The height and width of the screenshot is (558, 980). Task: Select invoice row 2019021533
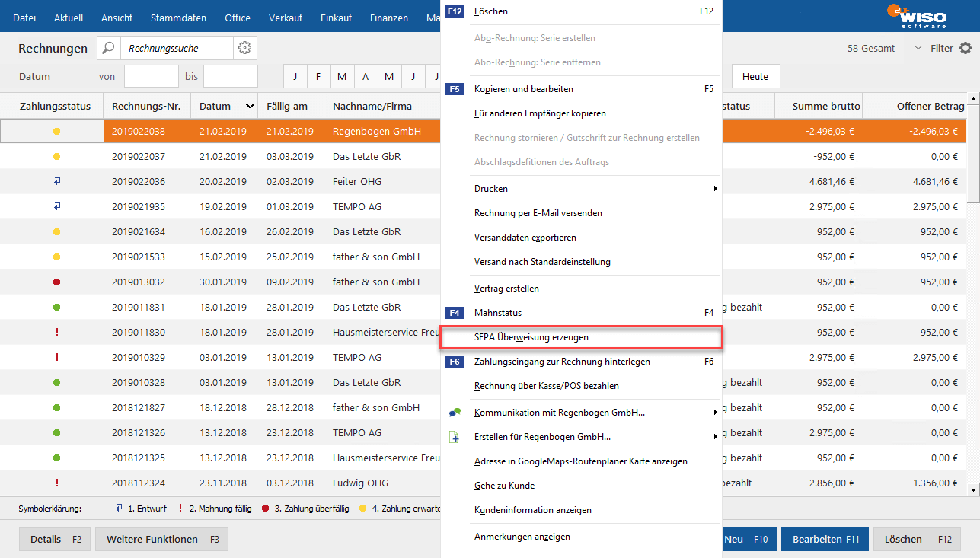[x=221, y=257]
